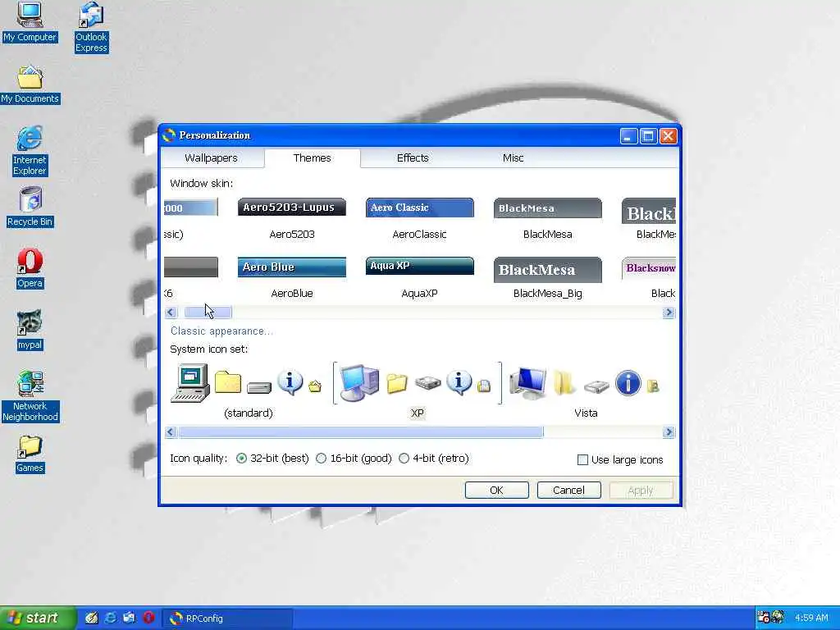Click window skin scrollbar left arrow
Screen dimensions: 840x630
tap(171, 313)
